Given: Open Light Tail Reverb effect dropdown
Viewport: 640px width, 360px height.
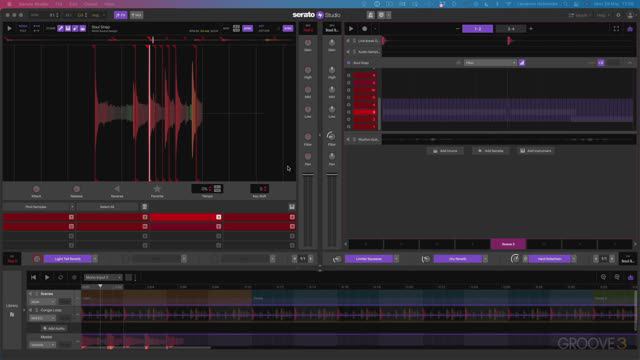Looking at the screenshot, I should point(95,259).
